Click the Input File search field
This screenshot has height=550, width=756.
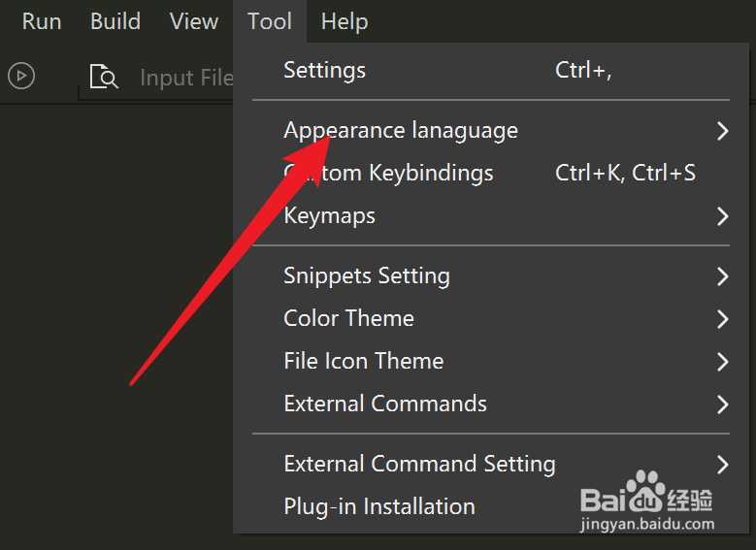coord(184,78)
